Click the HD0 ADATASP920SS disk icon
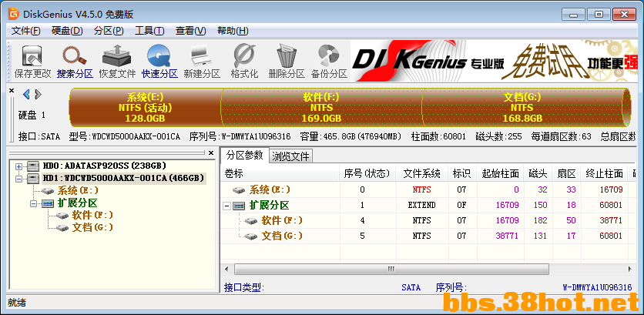The height and width of the screenshot is (315, 644). tap(33, 166)
